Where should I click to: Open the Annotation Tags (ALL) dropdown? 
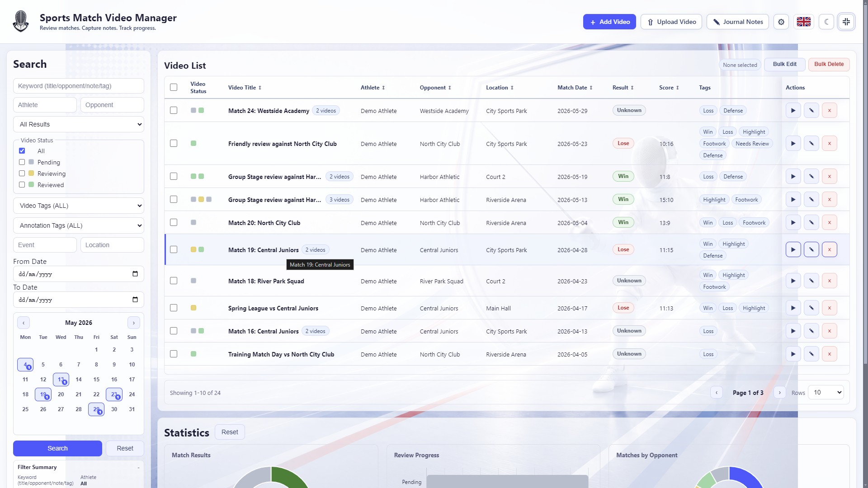pyautogui.click(x=79, y=225)
